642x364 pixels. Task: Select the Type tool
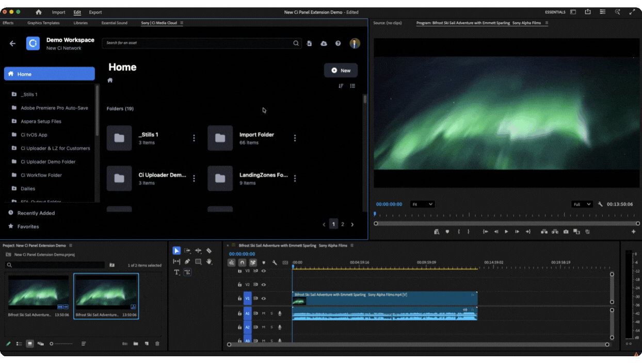click(176, 272)
